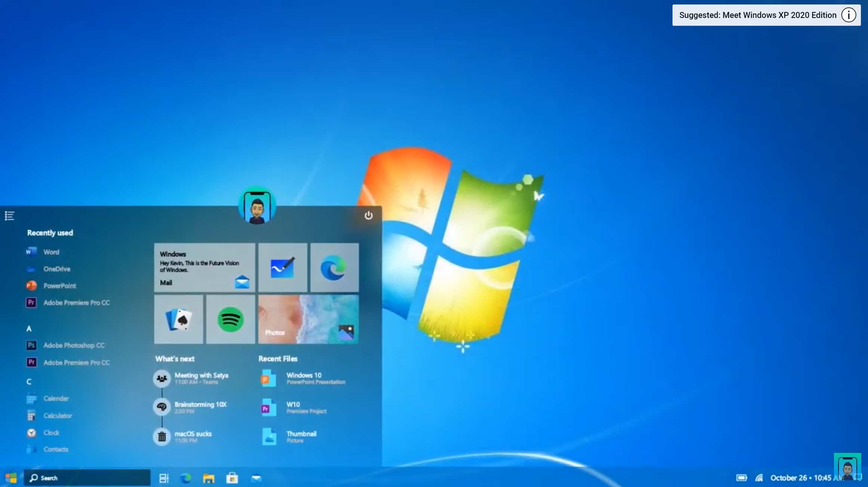Open Word from Recently used
868x487 pixels.
[43, 252]
